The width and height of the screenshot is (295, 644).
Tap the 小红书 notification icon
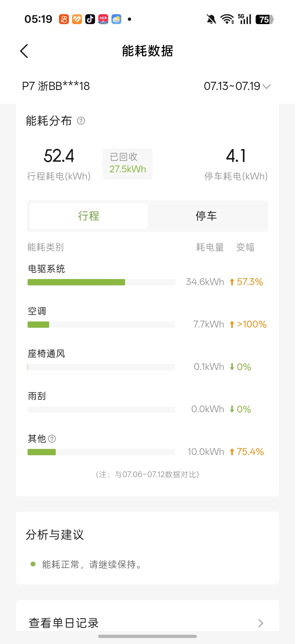103,19
